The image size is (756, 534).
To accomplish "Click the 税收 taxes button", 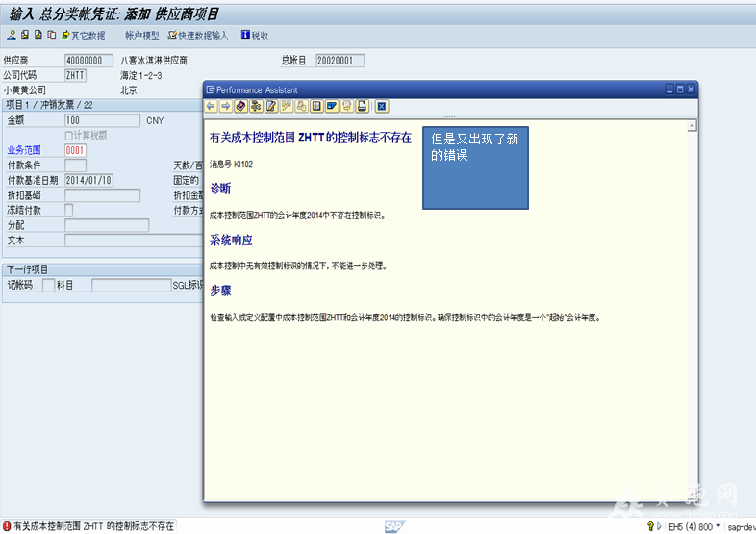I will 255,36.
